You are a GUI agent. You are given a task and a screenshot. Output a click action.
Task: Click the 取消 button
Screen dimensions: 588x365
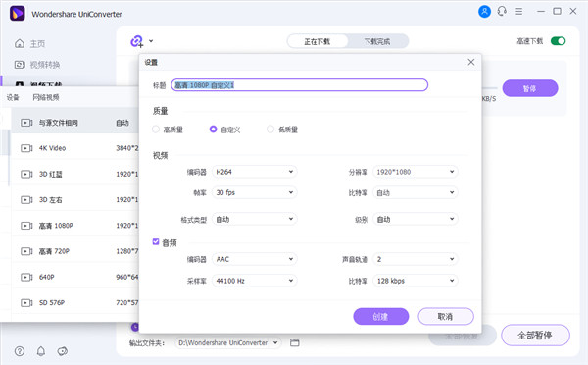[x=446, y=316]
